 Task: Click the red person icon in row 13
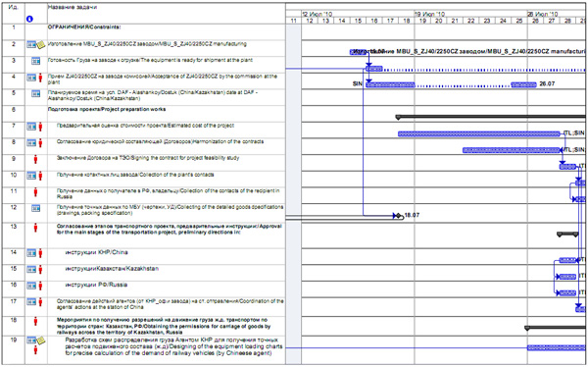pyautogui.click(x=35, y=228)
